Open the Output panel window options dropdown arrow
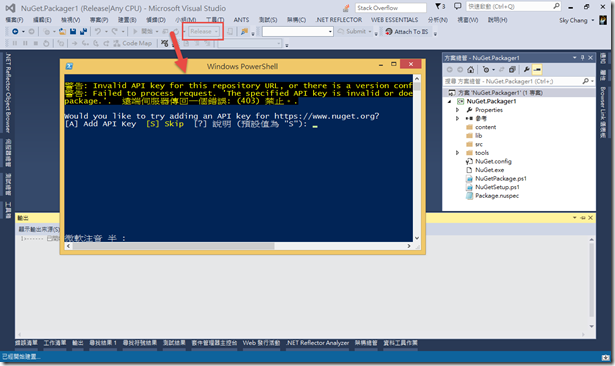 pyautogui.click(x=575, y=218)
